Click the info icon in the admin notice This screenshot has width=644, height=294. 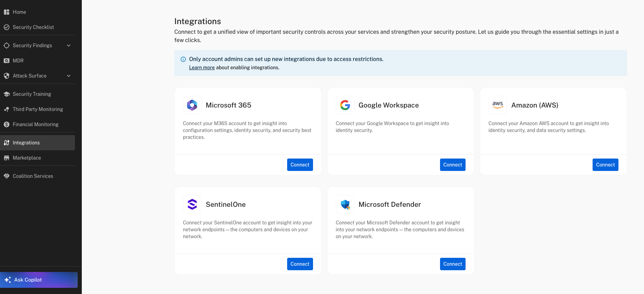[183, 59]
